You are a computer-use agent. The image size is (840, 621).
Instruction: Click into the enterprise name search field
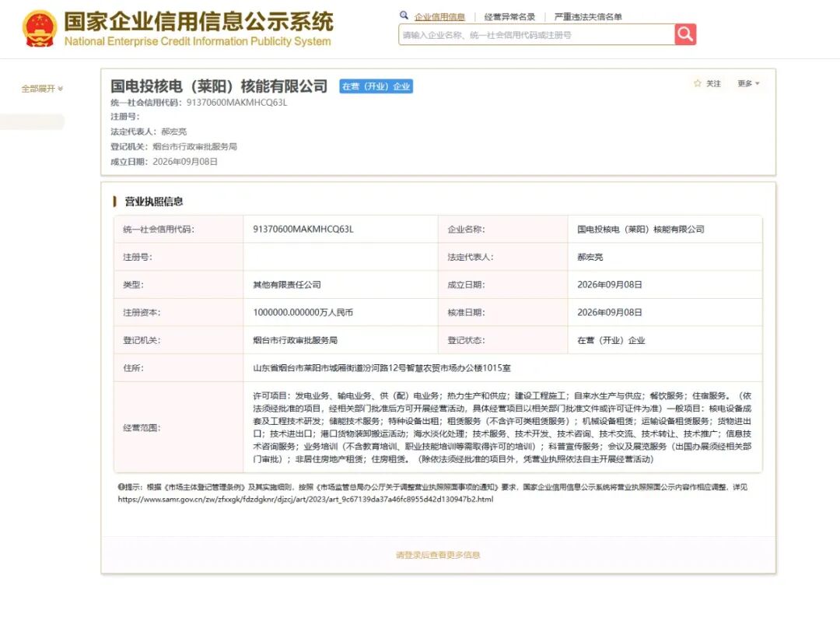[536, 35]
